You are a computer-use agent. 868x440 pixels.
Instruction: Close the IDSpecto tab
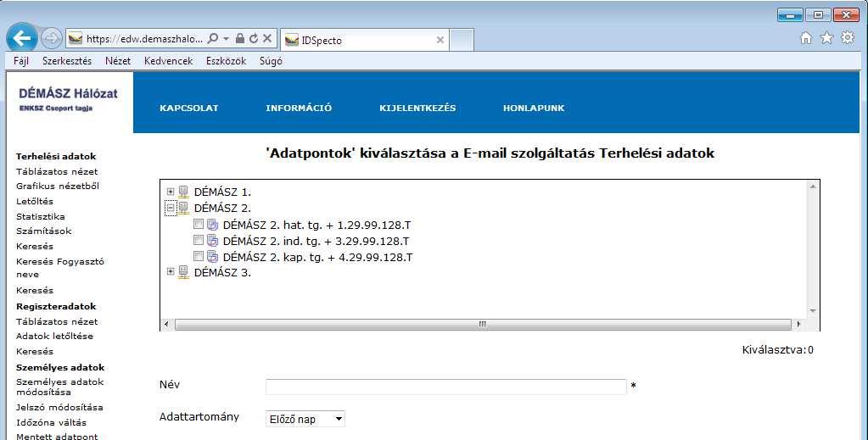tap(440, 40)
